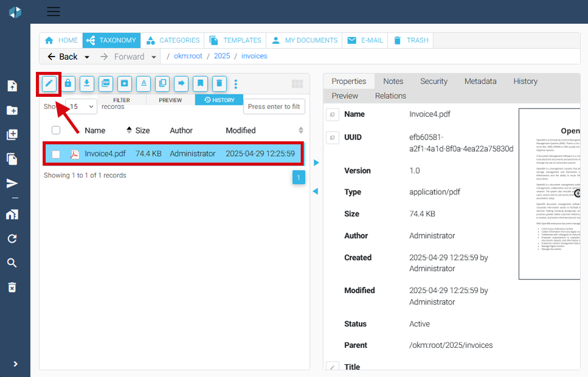Click the delete trash icon in toolbar
The width and height of the screenshot is (588, 377).
(219, 83)
